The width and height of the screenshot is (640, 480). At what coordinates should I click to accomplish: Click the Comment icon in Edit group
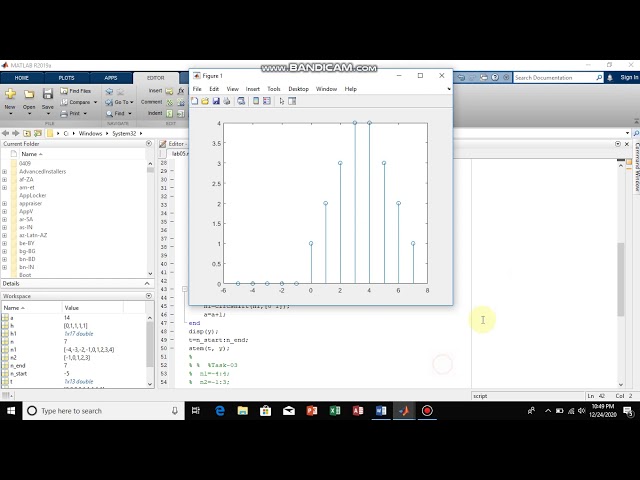[x=169, y=102]
